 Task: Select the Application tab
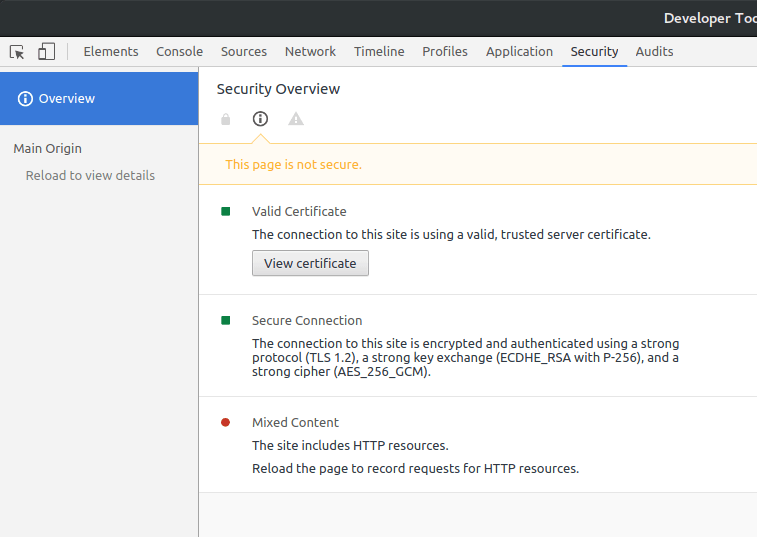(519, 52)
